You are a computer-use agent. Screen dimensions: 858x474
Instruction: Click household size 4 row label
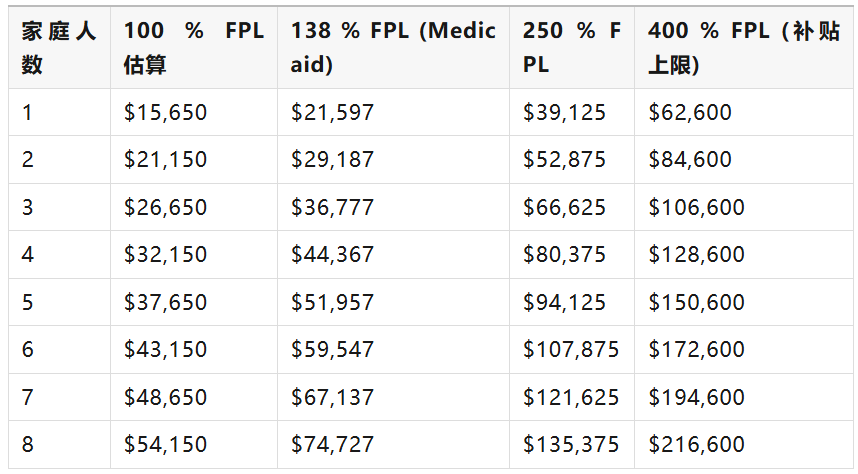coord(28,255)
